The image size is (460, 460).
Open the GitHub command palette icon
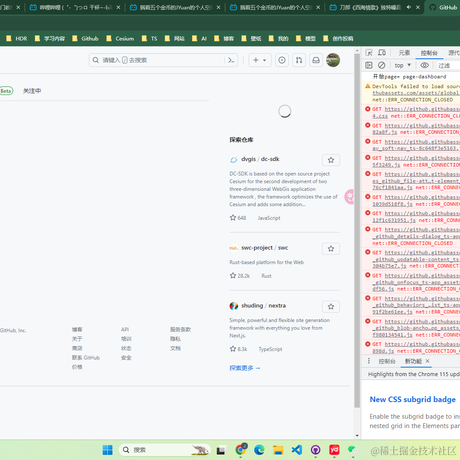pyautogui.click(x=231, y=60)
